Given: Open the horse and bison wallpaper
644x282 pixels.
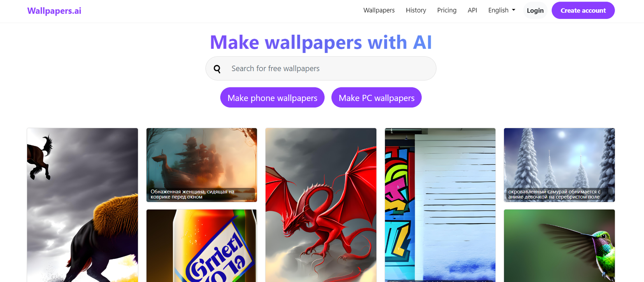Looking at the screenshot, I should 83,205.
